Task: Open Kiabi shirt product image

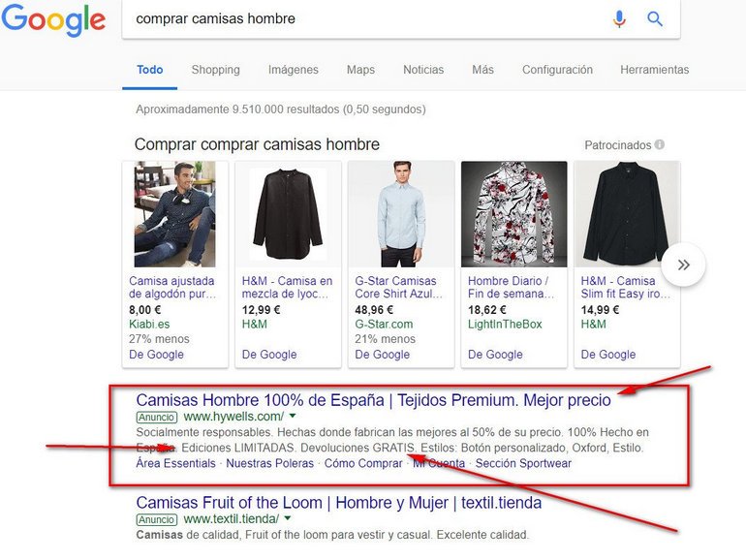Action: pyautogui.click(x=175, y=214)
